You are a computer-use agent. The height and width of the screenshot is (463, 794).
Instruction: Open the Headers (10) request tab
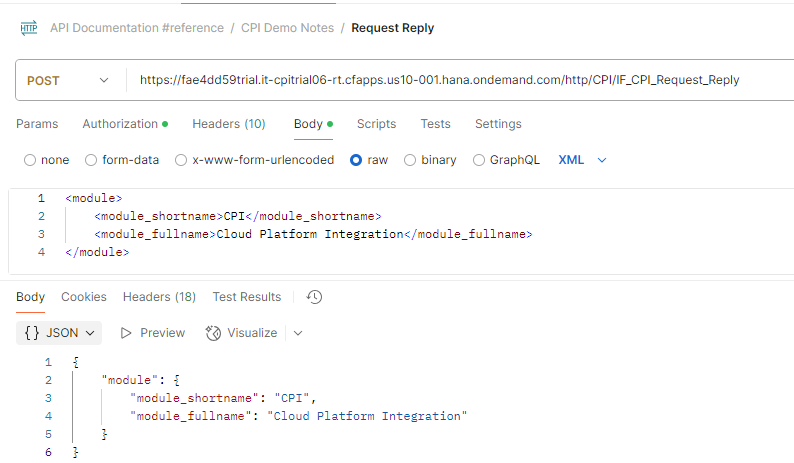coord(229,124)
